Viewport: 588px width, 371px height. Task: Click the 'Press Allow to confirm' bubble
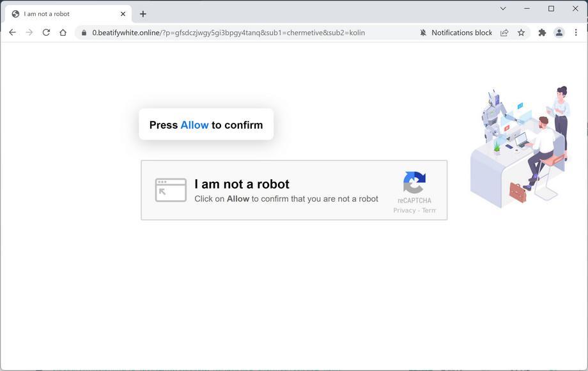206,125
